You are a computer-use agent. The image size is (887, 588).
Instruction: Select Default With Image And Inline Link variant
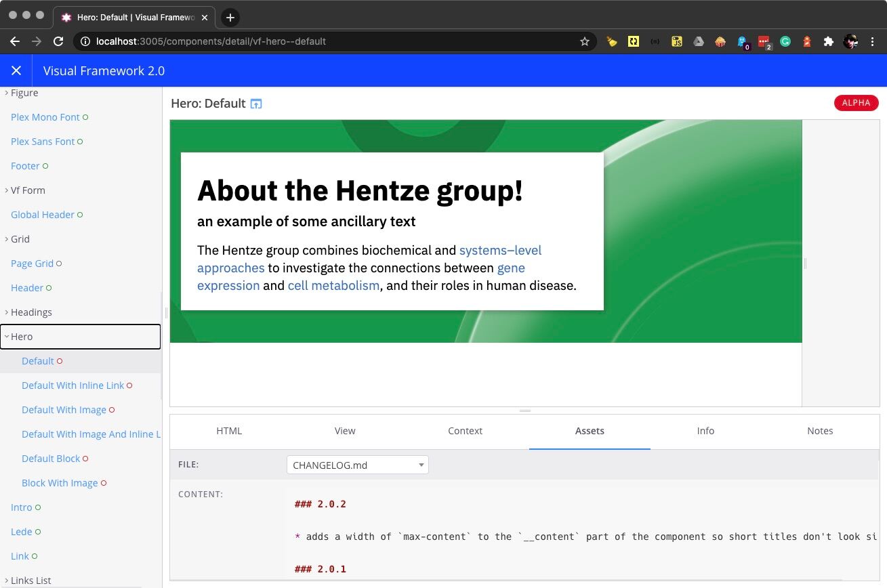click(x=91, y=434)
